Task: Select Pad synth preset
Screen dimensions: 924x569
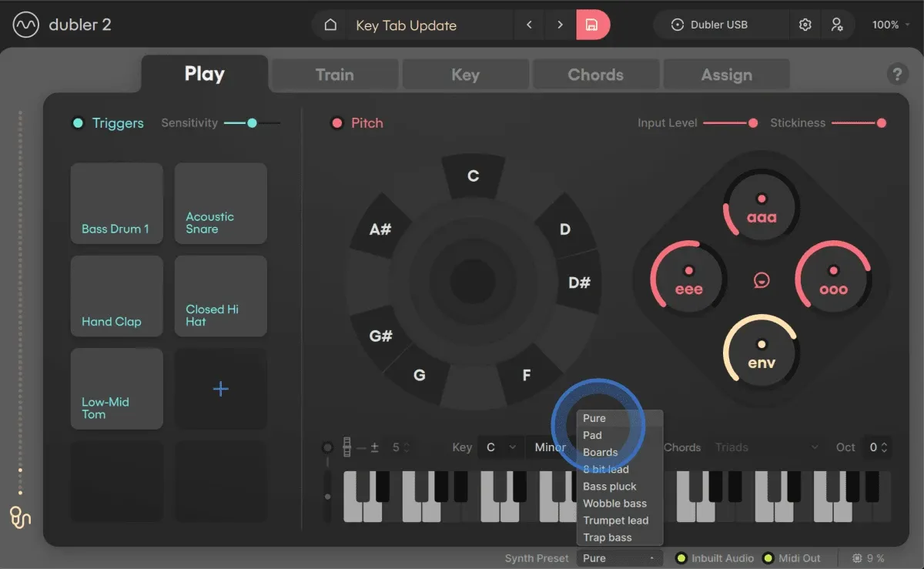Action: point(620,435)
